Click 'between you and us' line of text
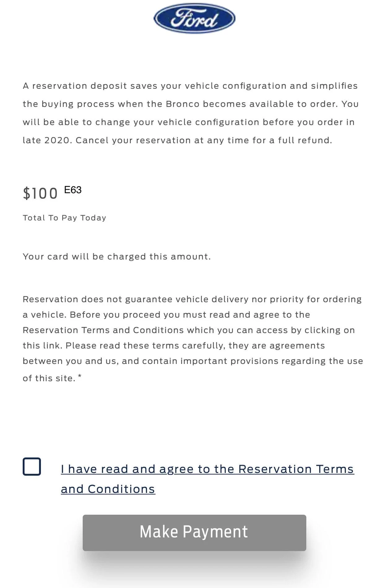Viewport: 389px width, 588px height. point(71,361)
